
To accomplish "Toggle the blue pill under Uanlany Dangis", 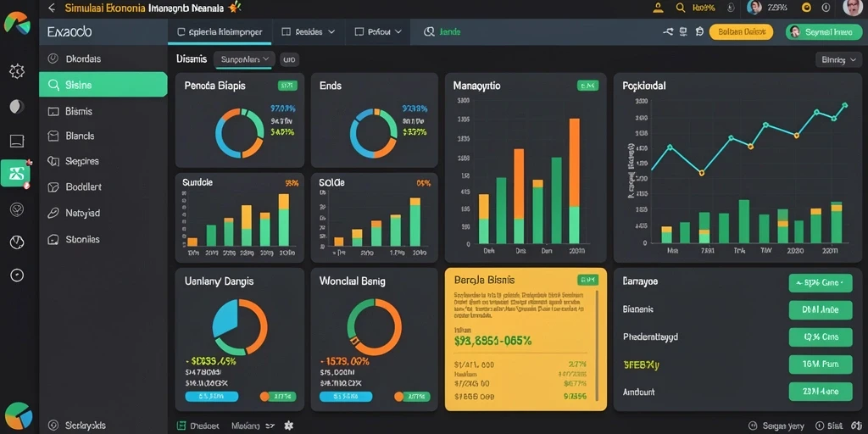I will pos(211,397).
